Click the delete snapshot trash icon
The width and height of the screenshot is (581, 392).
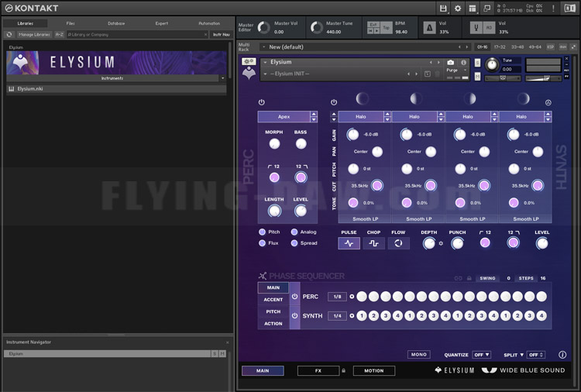click(437, 74)
